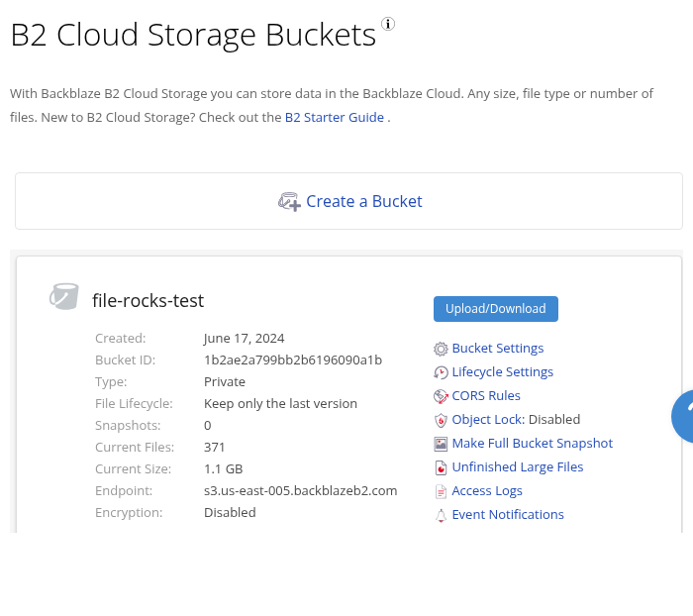Viewport: 693px width, 616px height.
Task: Click the bucket icon next to file-rocks-test
Action: [64, 296]
